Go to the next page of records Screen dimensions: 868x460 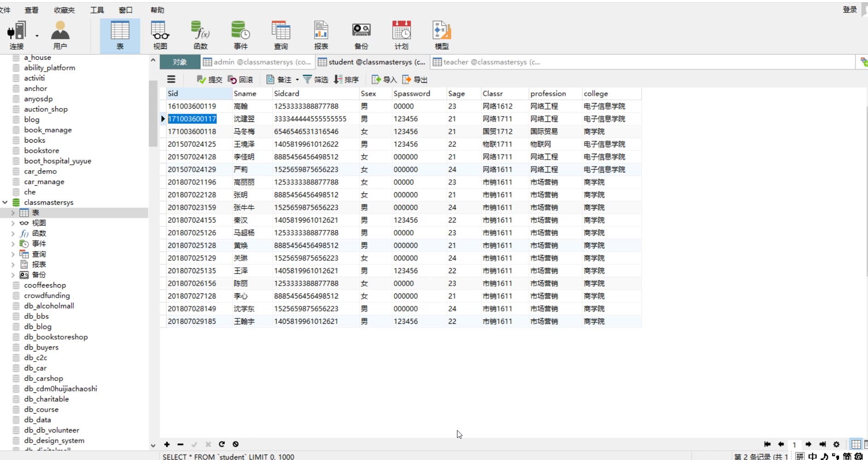[x=808, y=444]
